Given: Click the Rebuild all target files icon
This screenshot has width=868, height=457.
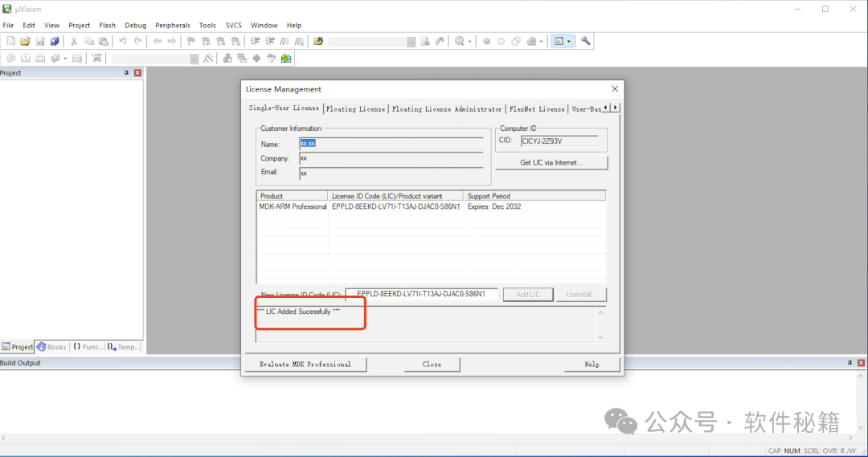Looking at the screenshot, I should (40, 58).
